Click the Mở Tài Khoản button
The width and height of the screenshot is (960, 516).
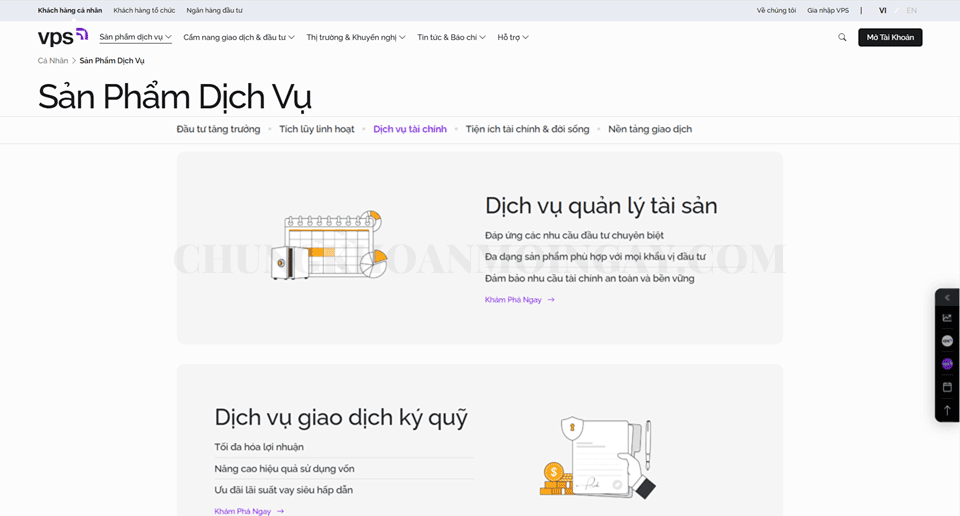coord(890,37)
